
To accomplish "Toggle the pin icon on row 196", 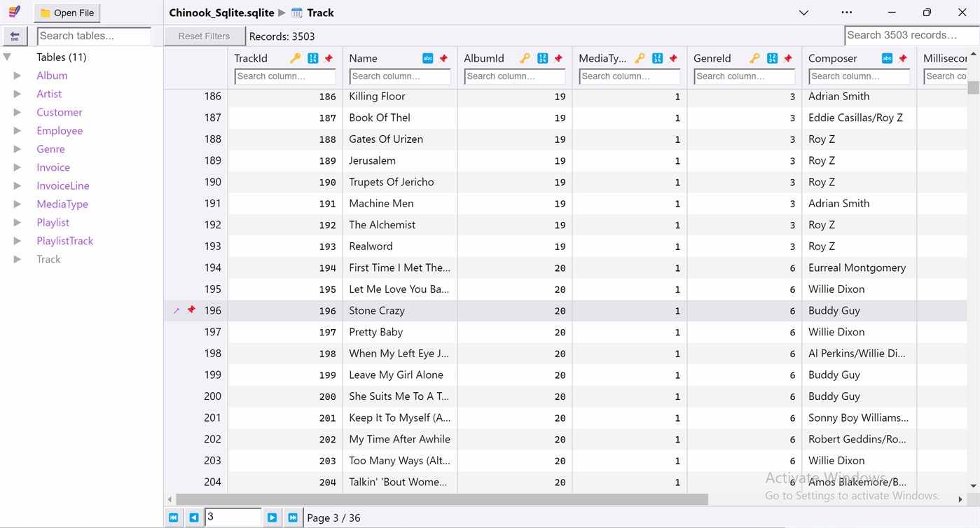I will [x=191, y=310].
